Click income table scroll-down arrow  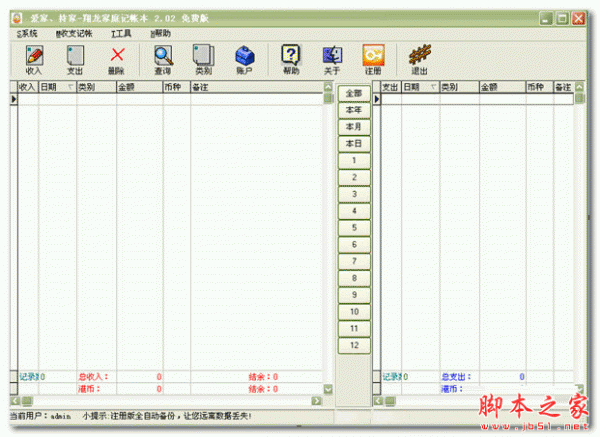tap(328, 390)
